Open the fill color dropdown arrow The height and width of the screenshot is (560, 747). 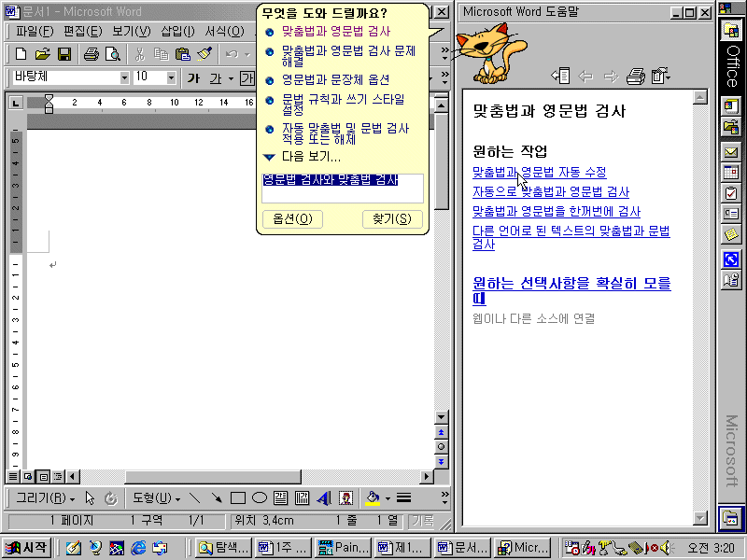[388, 498]
